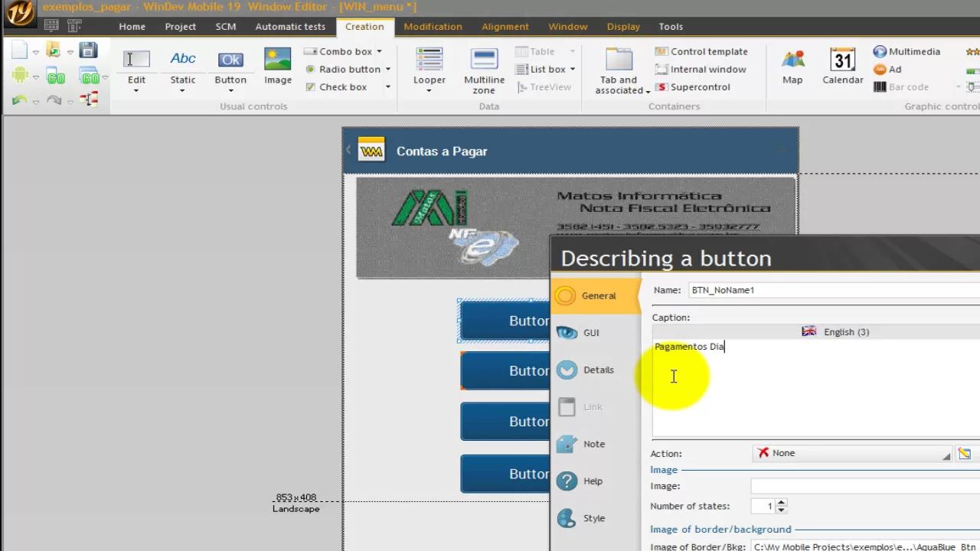
Task: Insert a Bar code control
Action: point(901,86)
